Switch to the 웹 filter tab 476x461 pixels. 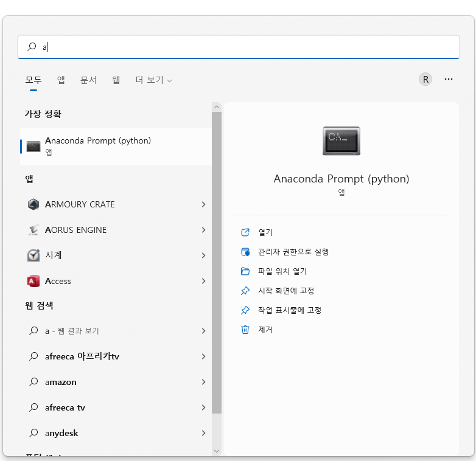116,80
